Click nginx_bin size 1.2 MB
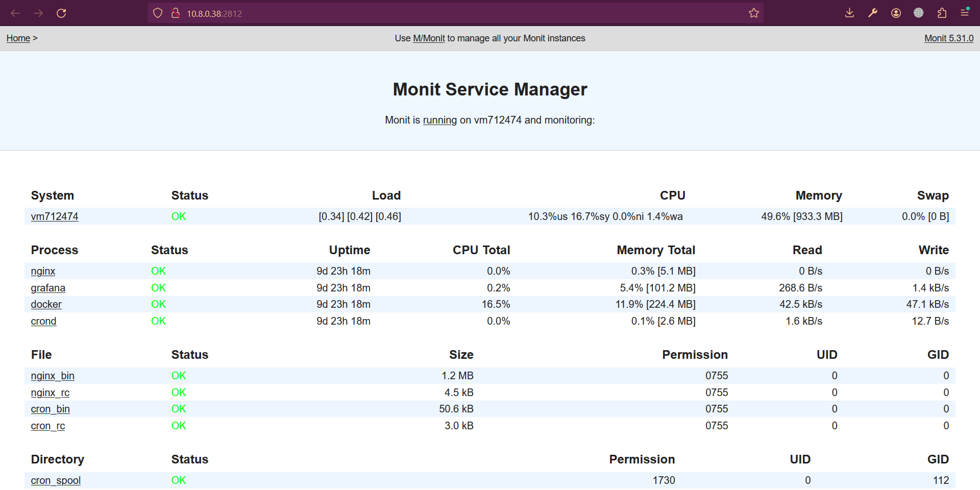Viewport: 980px width, 490px height. [457, 376]
